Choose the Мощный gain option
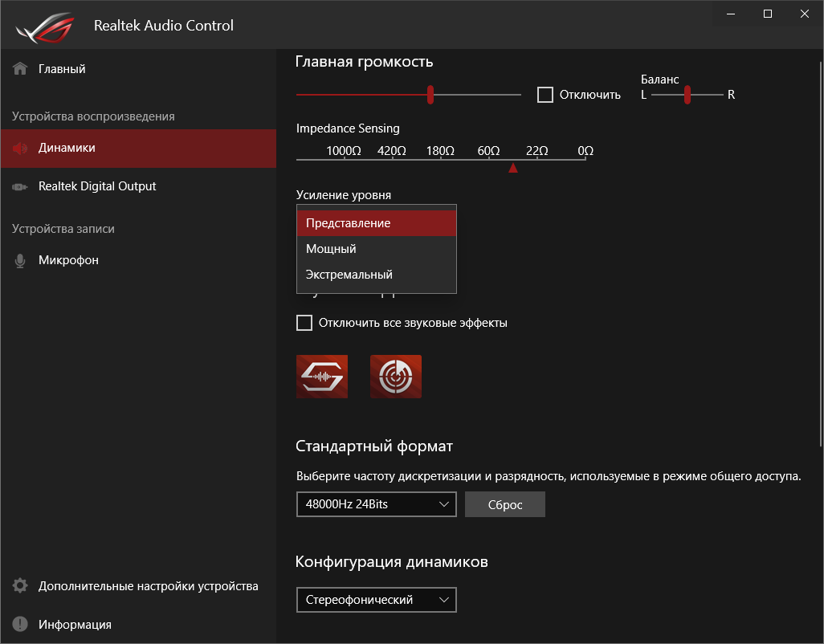The image size is (824, 644). click(x=376, y=249)
